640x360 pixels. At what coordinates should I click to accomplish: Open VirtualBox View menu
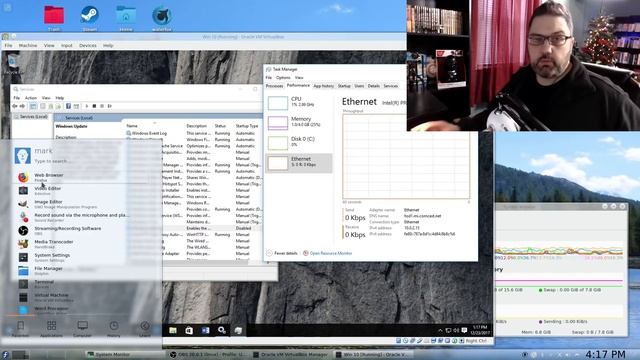click(x=49, y=45)
